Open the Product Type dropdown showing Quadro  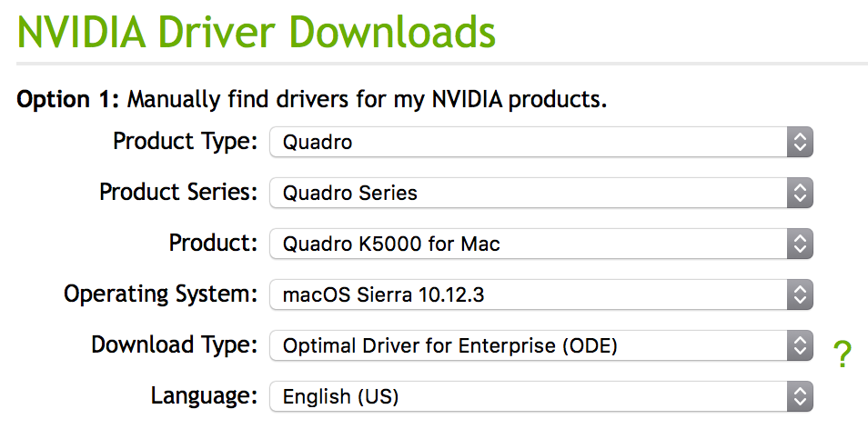[528, 142]
